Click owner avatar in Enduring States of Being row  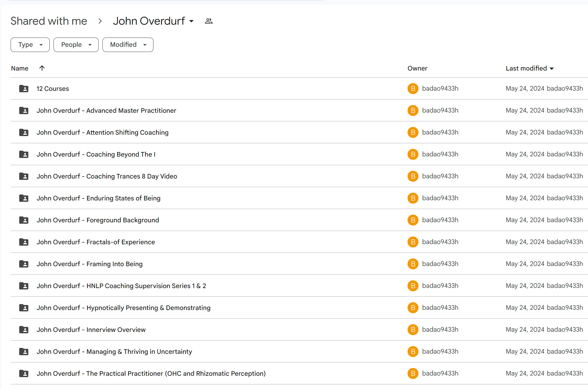point(413,198)
